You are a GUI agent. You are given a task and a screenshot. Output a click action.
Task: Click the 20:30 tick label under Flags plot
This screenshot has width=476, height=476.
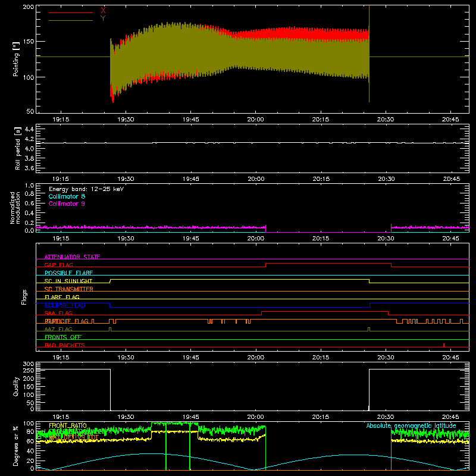386,358
